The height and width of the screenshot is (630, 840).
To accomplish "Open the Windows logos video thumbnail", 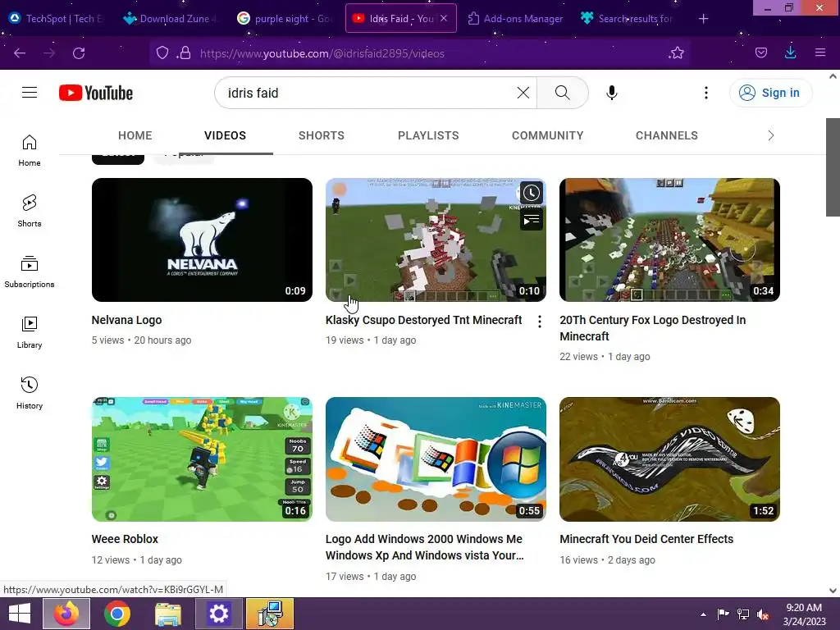I will (x=436, y=459).
